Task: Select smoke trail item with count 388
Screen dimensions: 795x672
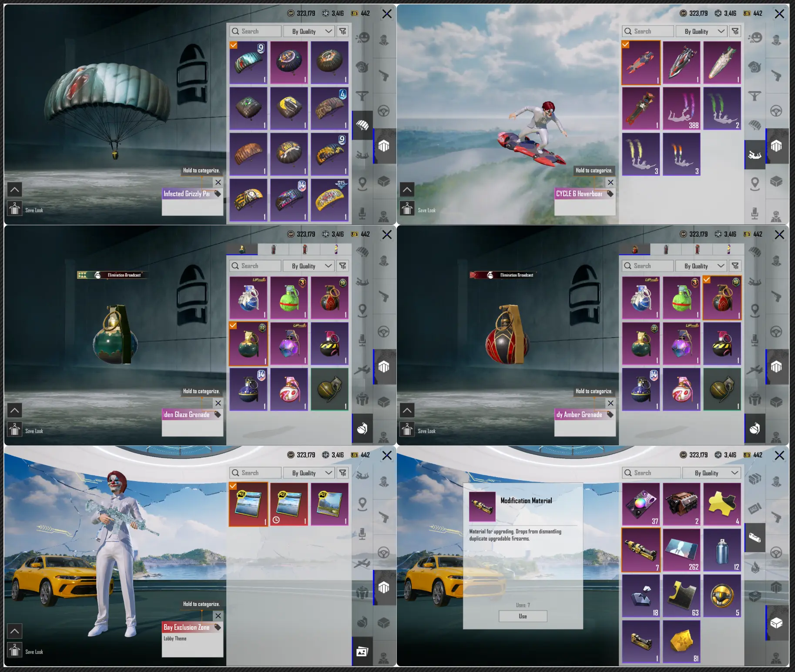Action: point(681,109)
